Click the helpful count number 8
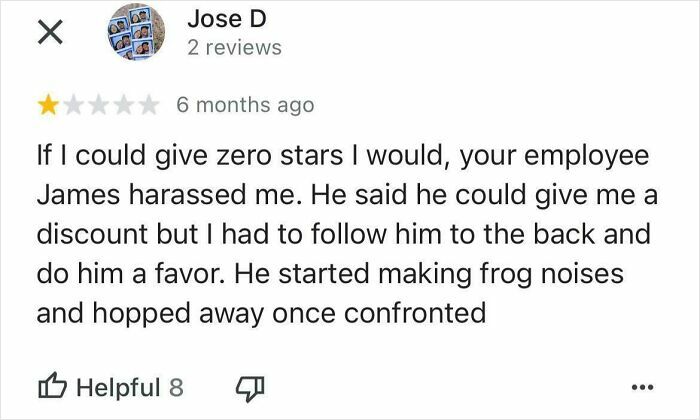Screen dimensions: 700x420 (x=176, y=387)
